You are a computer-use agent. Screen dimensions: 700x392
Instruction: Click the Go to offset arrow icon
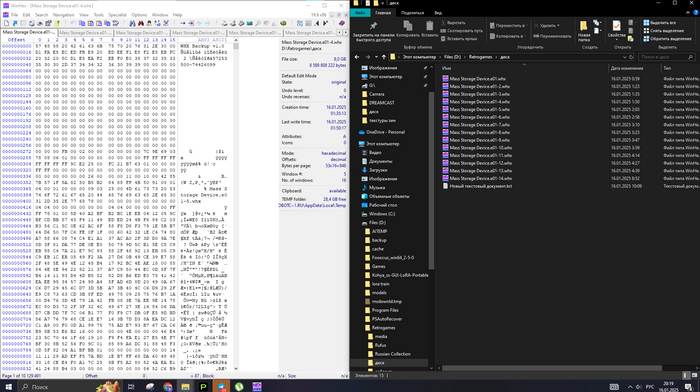(183, 23)
